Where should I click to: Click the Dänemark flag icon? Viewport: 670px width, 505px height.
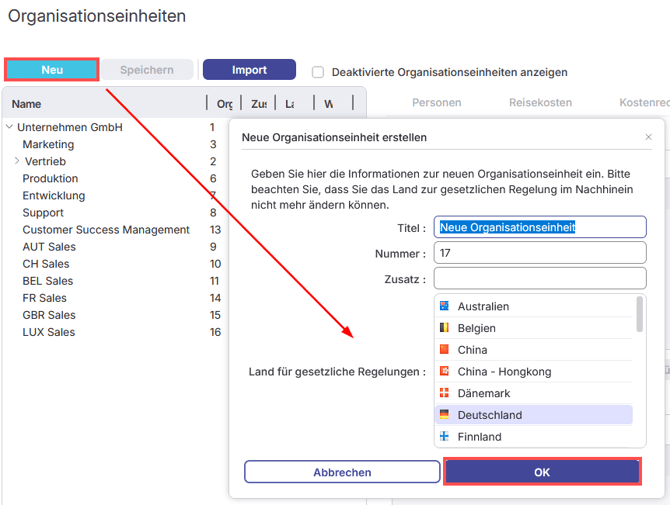coord(444,393)
